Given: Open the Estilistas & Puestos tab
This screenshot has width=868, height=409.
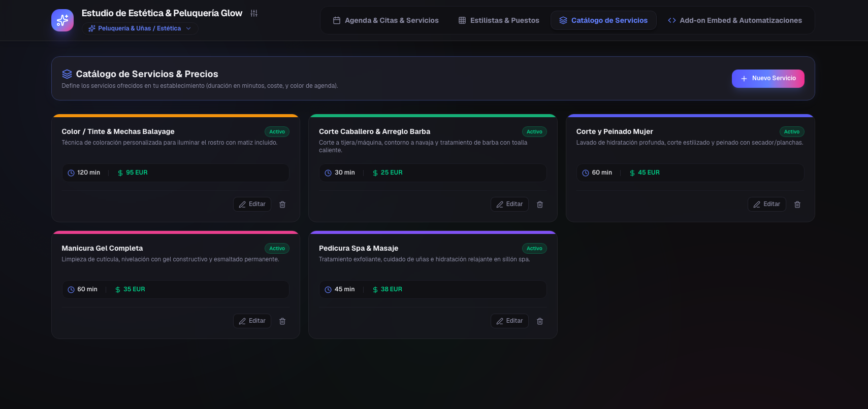Looking at the screenshot, I should [x=499, y=20].
